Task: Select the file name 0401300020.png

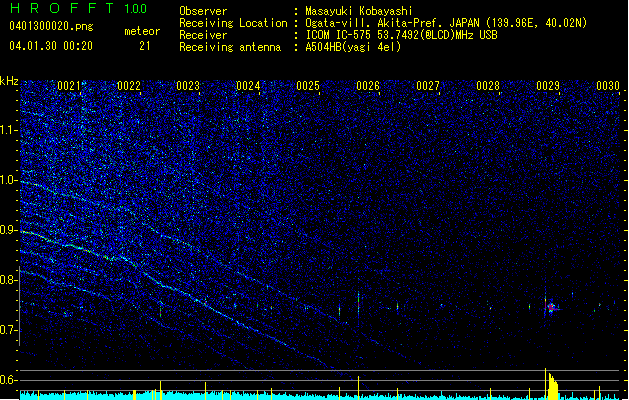Action: 51,26
